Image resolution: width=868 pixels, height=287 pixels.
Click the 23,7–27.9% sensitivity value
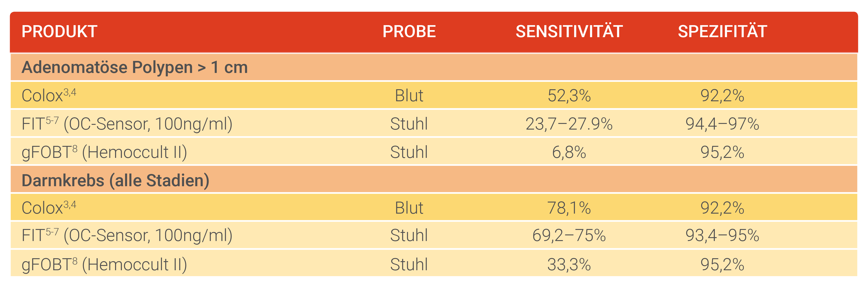coord(569,124)
